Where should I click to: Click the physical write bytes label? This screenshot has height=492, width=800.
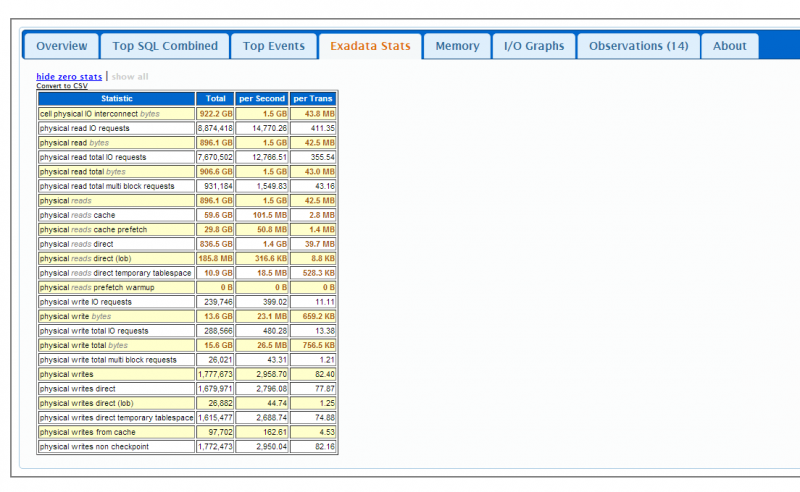coord(75,316)
